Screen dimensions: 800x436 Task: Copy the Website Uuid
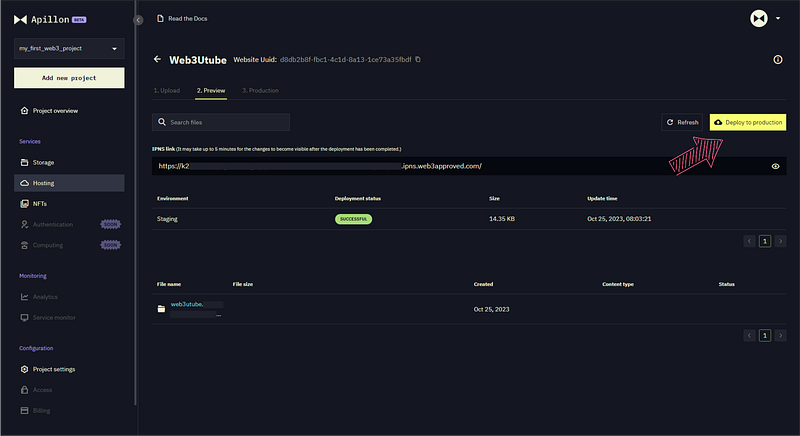click(x=418, y=59)
